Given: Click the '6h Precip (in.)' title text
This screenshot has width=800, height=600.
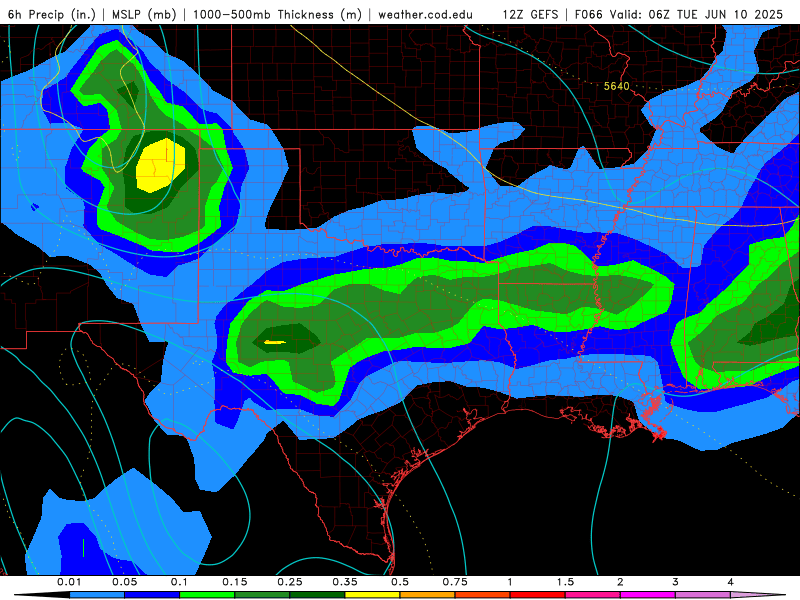Looking at the screenshot, I should pyautogui.click(x=52, y=14).
